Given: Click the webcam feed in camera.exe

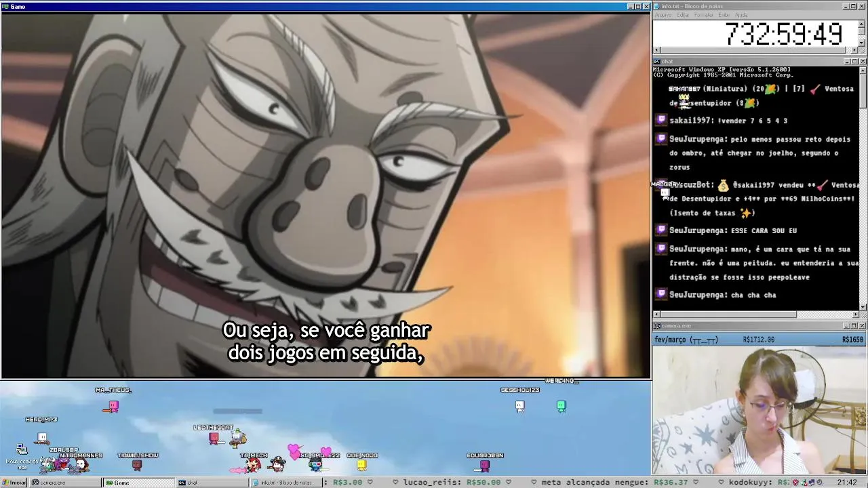Looking at the screenshot, I should pyautogui.click(x=759, y=409).
